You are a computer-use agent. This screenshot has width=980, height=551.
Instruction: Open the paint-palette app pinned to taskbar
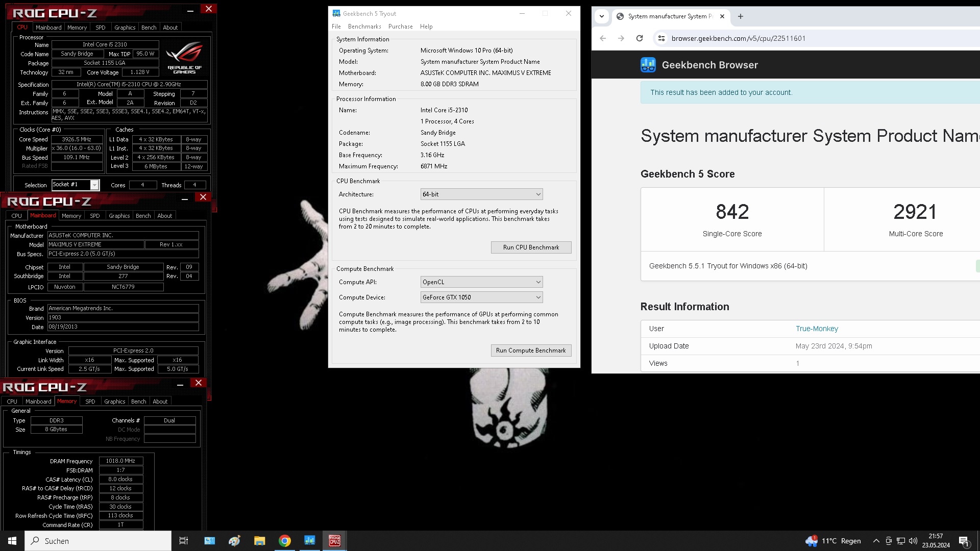[x=234, y=541]
